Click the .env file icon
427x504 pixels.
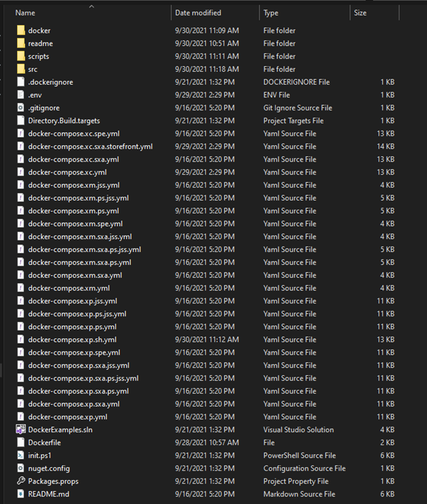[21, 94]
